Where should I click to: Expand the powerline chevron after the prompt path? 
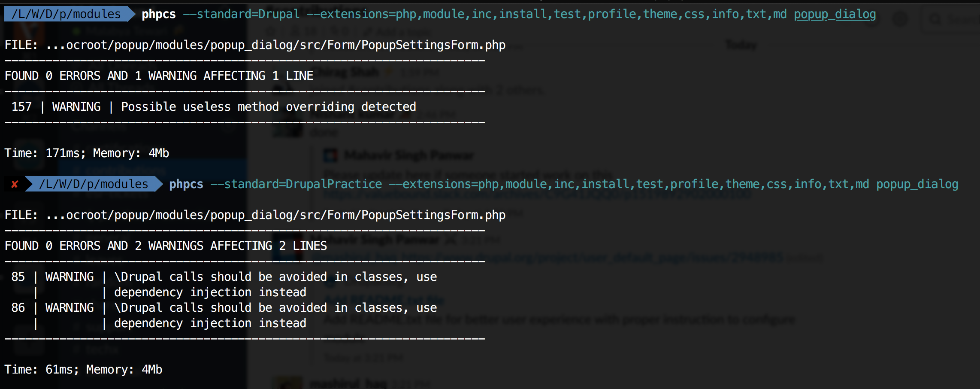click(x=128, y=14)
